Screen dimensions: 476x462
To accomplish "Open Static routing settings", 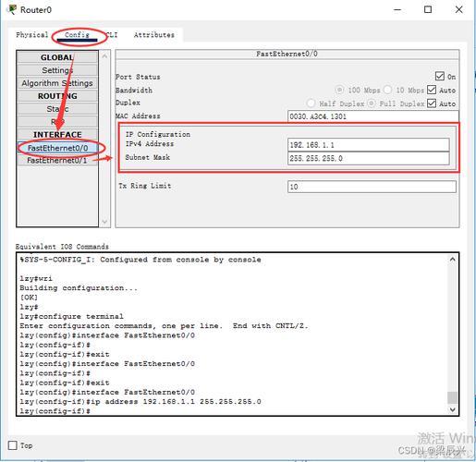I will point(57,109).
